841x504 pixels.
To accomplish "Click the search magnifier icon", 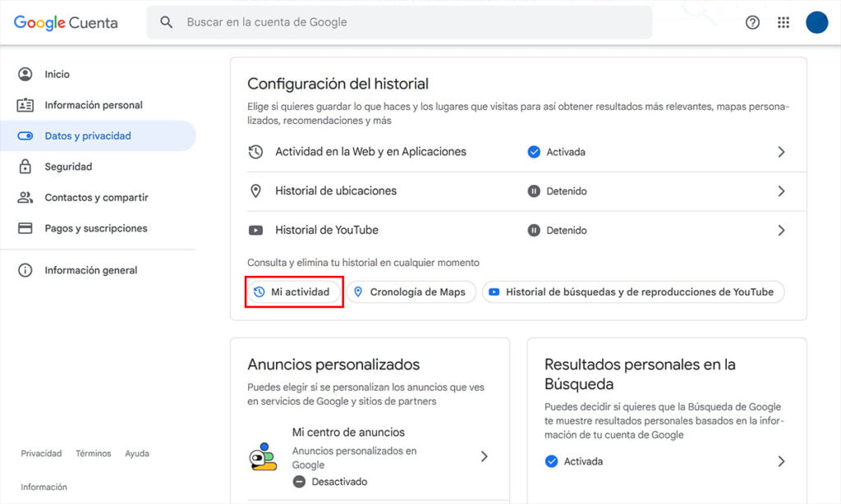I will (166, 22).
